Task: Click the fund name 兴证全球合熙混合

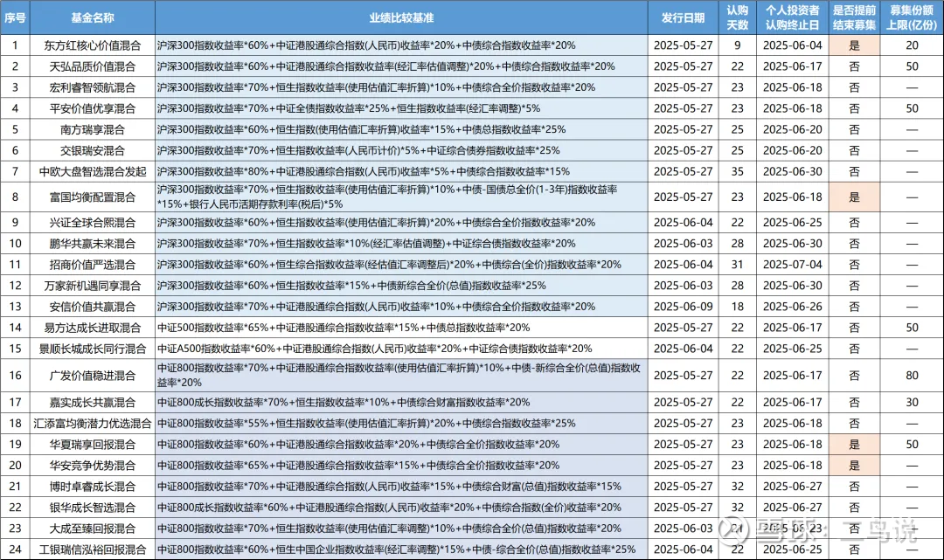Action: click(92, 223)
